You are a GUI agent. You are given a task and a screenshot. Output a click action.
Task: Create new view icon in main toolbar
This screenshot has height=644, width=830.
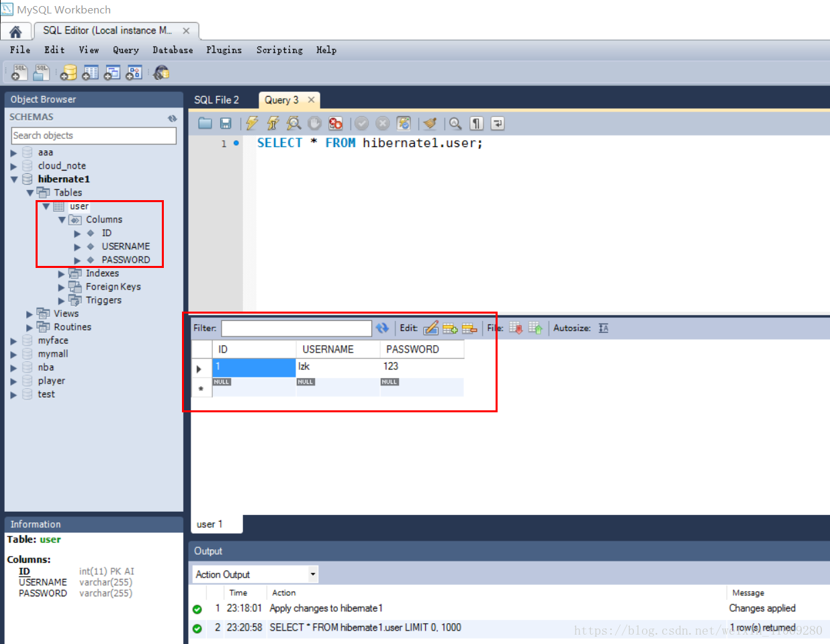112,72
